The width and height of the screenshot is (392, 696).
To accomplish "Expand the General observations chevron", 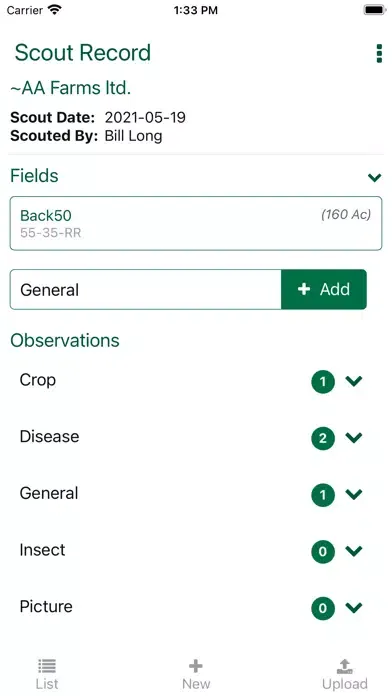I will coord(354,494).
